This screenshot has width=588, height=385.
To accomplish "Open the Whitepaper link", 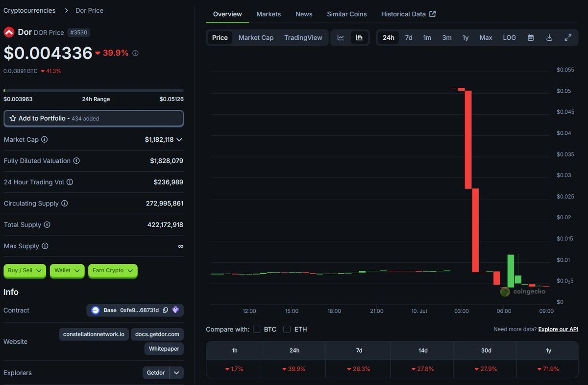I will 164,349.
